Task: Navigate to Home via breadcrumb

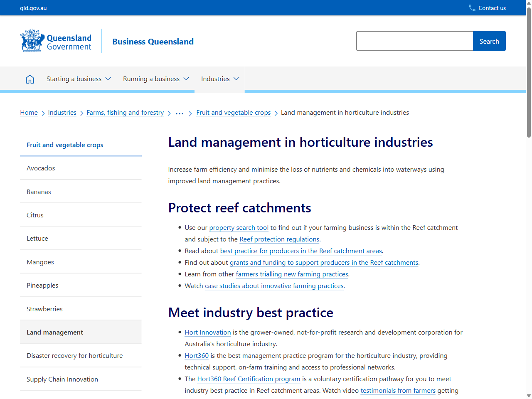Action: [29, 112]
